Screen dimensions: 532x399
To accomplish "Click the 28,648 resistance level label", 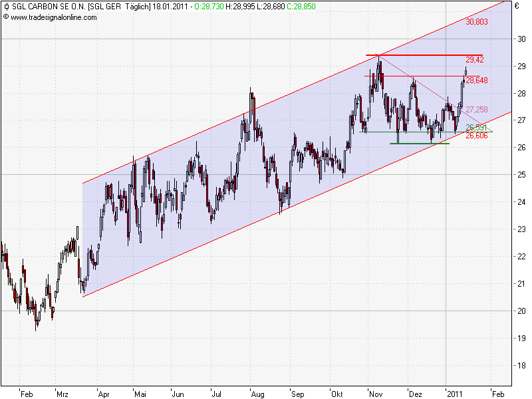I will tap(477, 80).
